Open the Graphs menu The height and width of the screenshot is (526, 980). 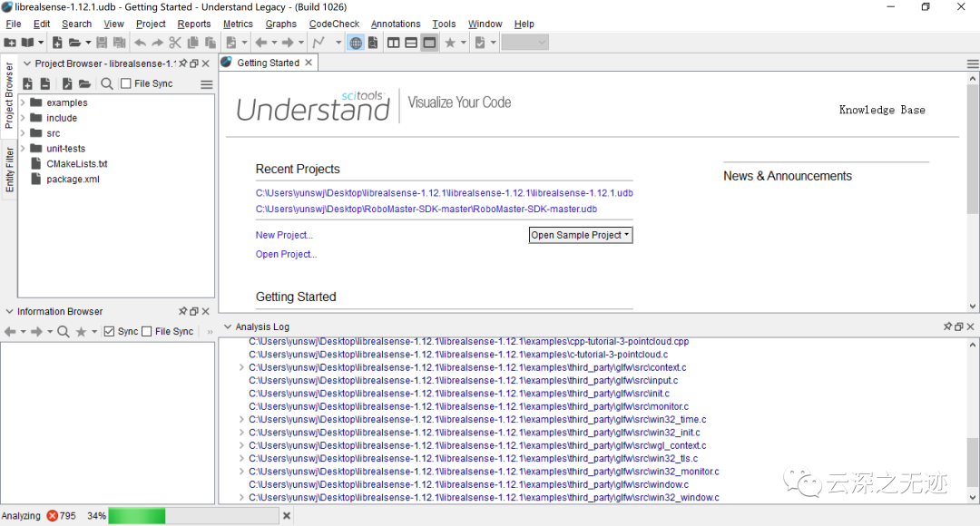tap(280, 24)
